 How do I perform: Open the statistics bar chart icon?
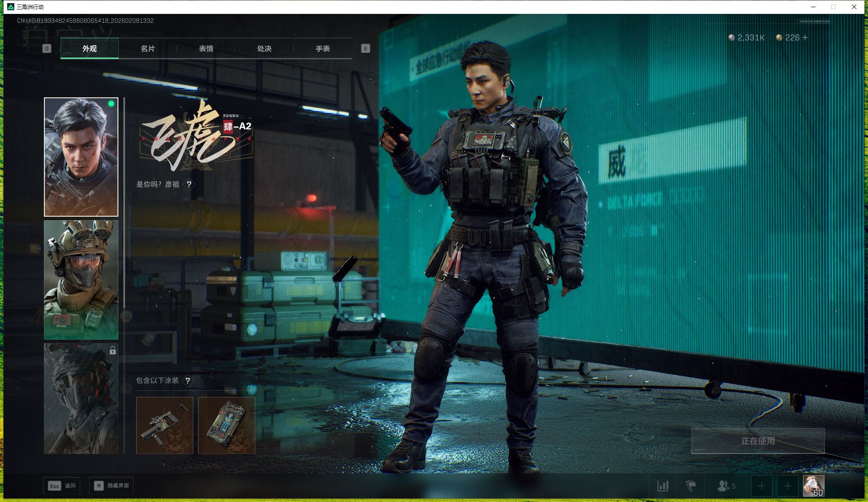[663, 486]
